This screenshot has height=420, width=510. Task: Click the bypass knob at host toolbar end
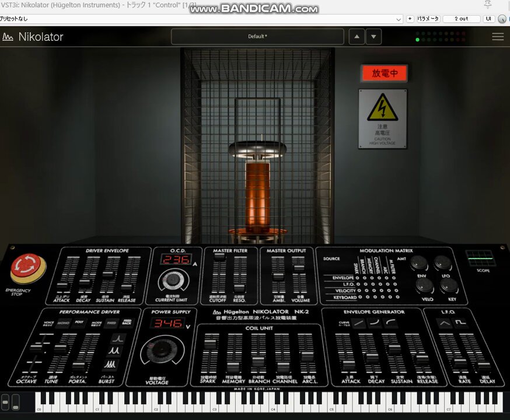pos(502,19)
